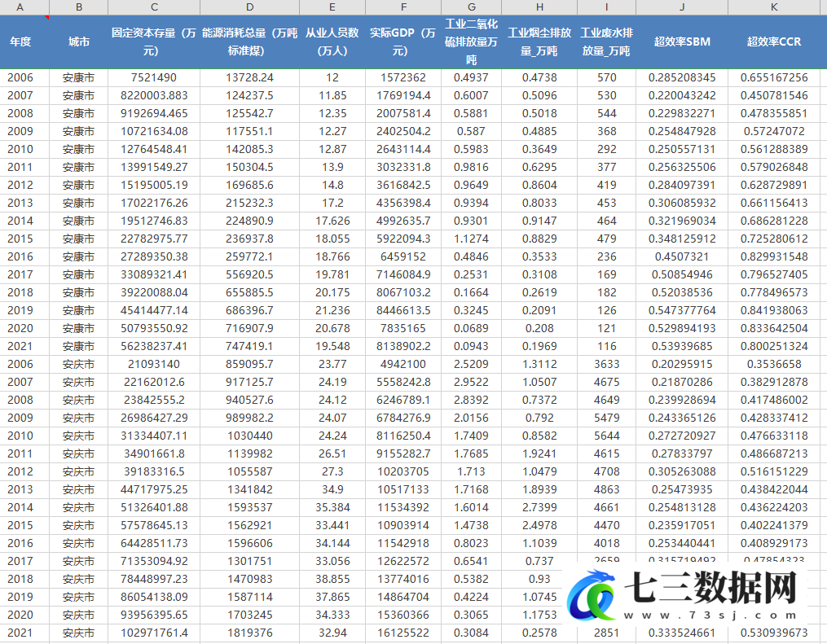Screen dimensions: 827x644
Task: Select cell with value 39220088.04
Action: click(154, 292)
